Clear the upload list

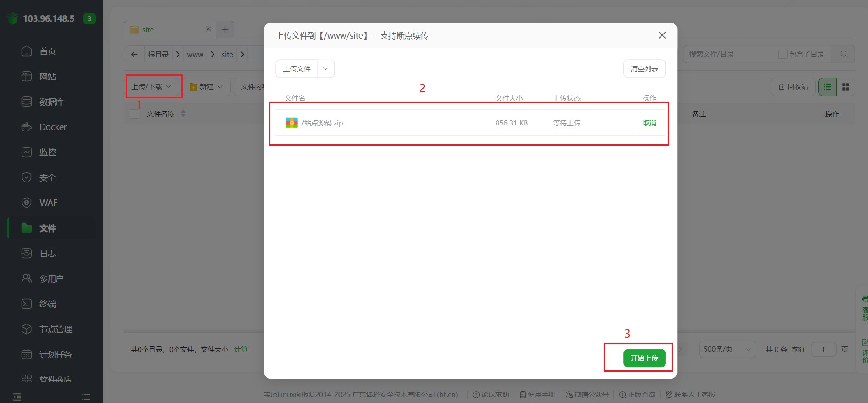(x=644, y=68)
